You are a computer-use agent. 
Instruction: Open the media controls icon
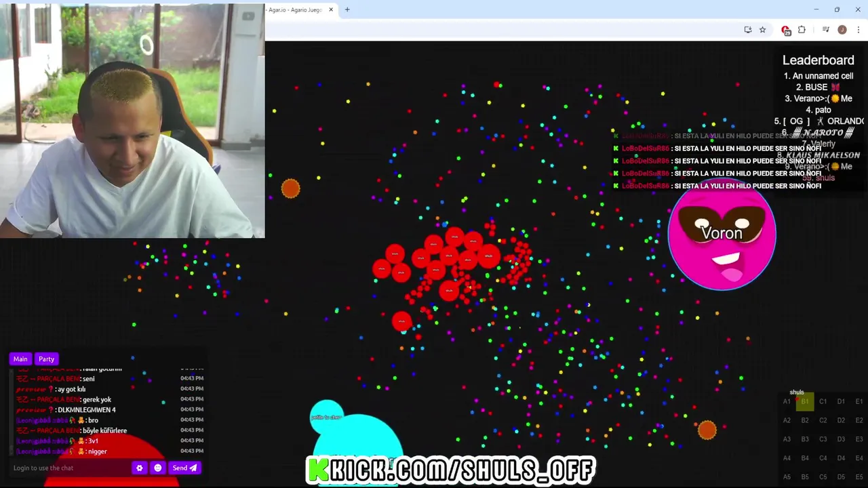coord(825,30)
